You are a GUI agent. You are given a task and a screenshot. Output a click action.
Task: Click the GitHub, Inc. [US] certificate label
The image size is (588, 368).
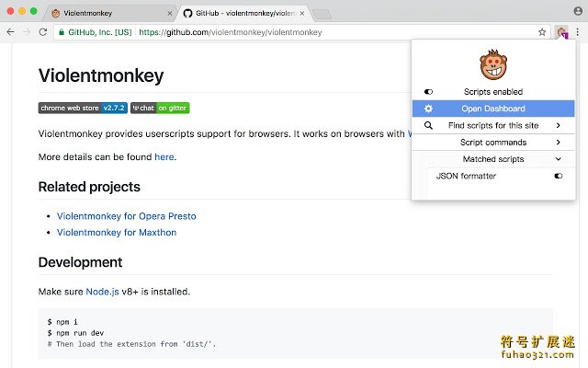(100, 32)
